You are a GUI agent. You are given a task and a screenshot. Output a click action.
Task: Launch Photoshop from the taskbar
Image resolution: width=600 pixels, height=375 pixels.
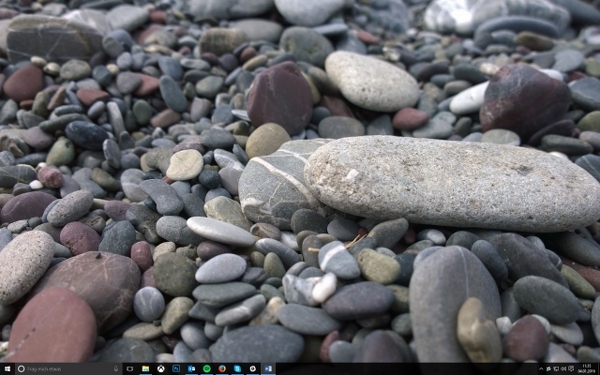[x=176, y=369]
